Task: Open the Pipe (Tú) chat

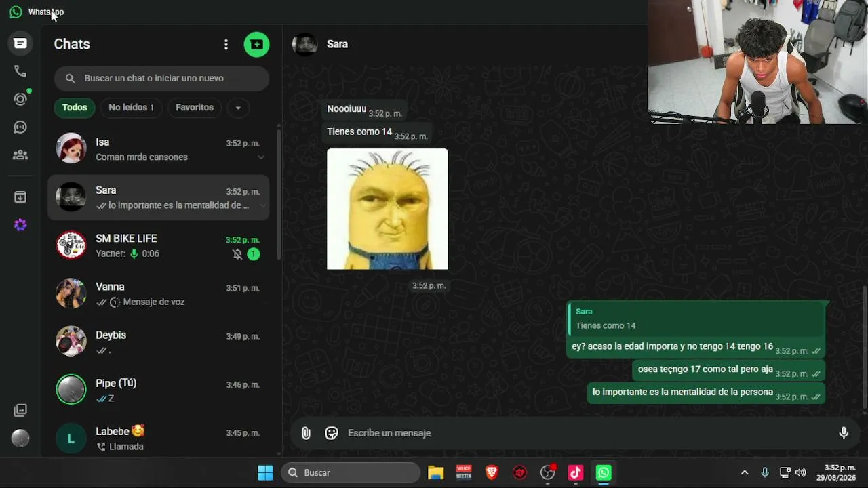Action: (x=158, y=390)
